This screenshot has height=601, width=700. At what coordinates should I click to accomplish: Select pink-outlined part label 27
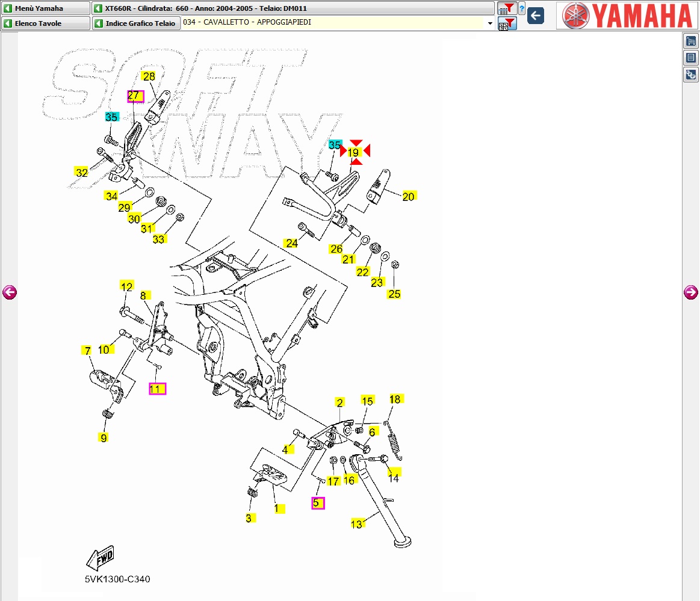click(135, 96)
